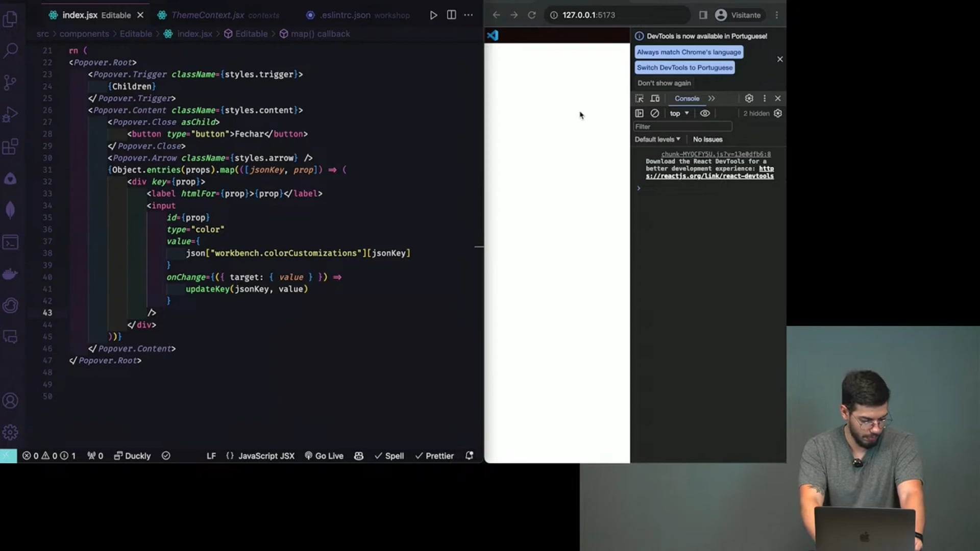
Task: Click Always match Chrome's language
Action: point(689,52)
